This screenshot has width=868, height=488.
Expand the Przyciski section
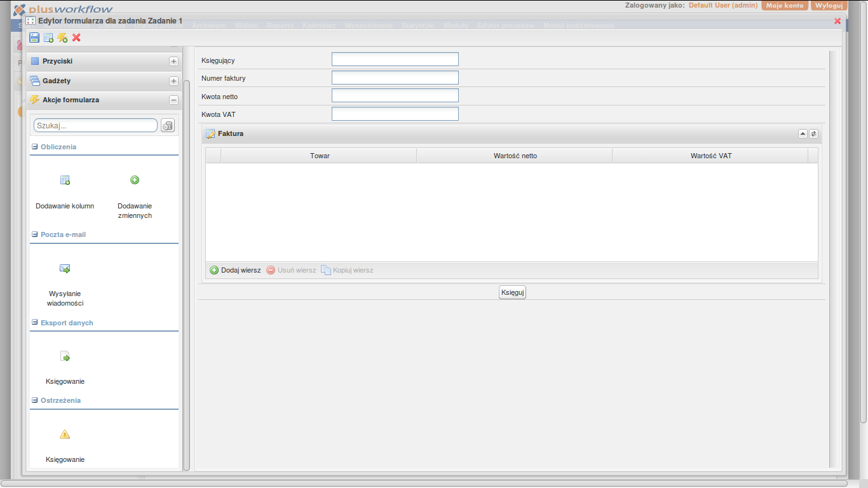(173, 62)
